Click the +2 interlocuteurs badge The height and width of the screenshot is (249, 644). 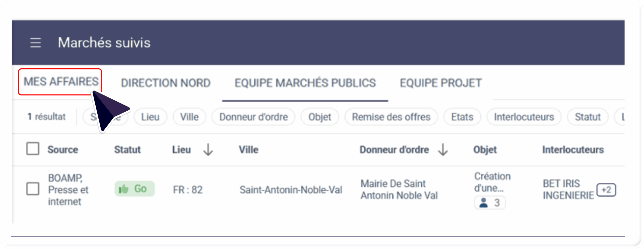click(606, 190)
